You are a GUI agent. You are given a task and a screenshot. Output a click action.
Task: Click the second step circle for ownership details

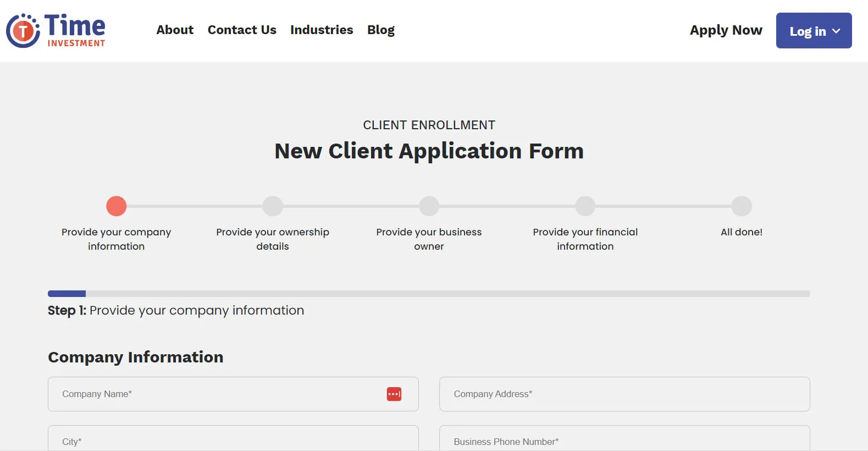[x=273, y=206]
